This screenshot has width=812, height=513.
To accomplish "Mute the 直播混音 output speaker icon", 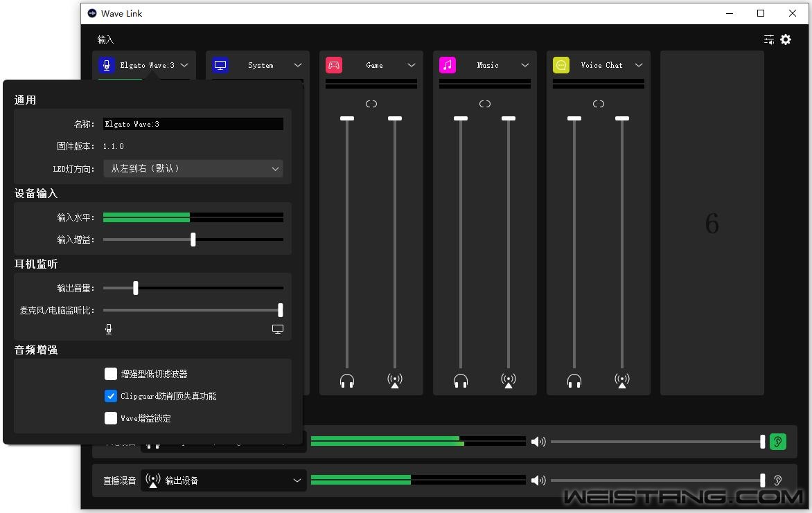I will 538,480.
